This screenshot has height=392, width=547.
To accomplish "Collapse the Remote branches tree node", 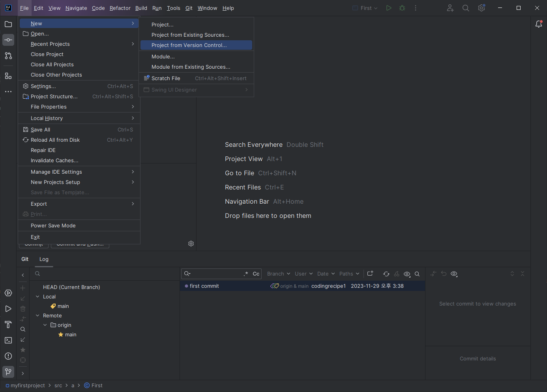I will pyautogui.click(x=37, y=315).
